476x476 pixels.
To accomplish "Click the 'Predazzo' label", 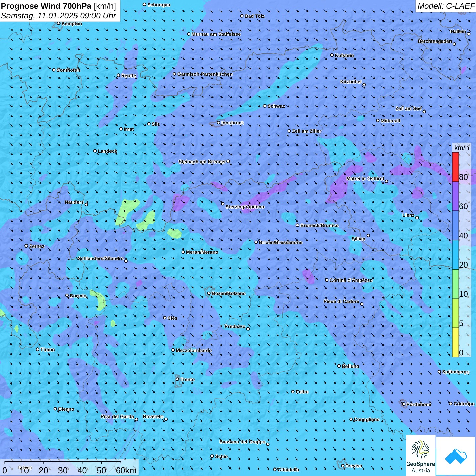I will (235, 326).
